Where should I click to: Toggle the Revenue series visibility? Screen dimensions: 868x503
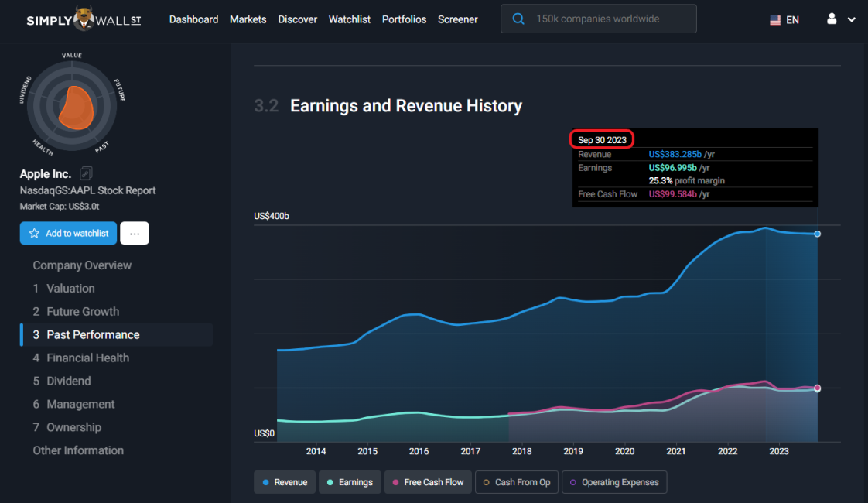coord(284,481)
